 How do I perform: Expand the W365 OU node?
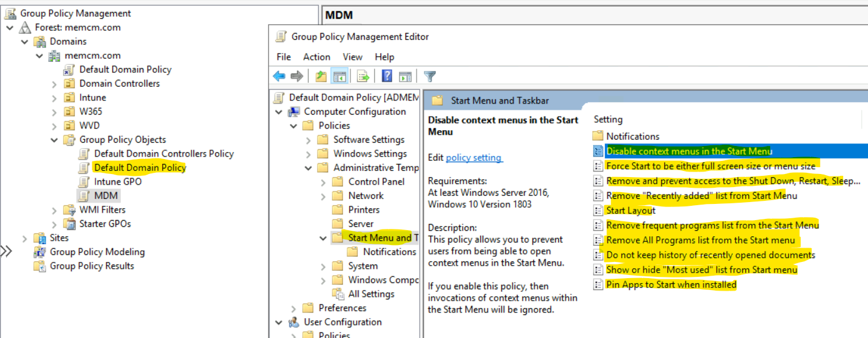pos(54,112)
